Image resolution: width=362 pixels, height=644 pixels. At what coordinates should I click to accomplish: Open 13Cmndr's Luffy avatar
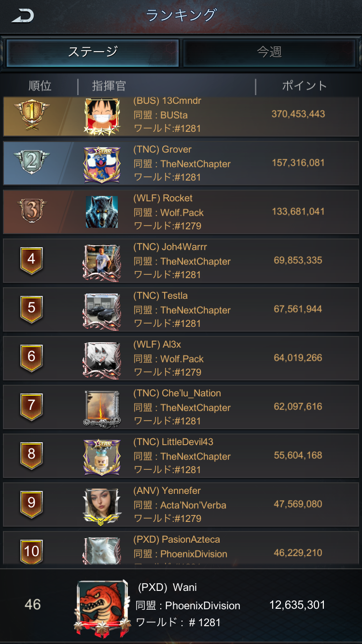click(102, 116)
